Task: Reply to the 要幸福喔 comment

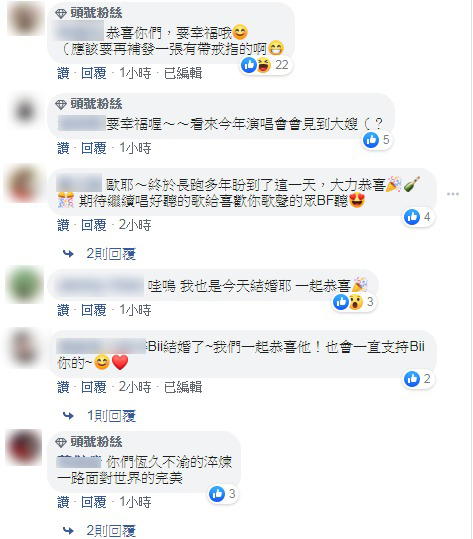Action: pos(94,148)
